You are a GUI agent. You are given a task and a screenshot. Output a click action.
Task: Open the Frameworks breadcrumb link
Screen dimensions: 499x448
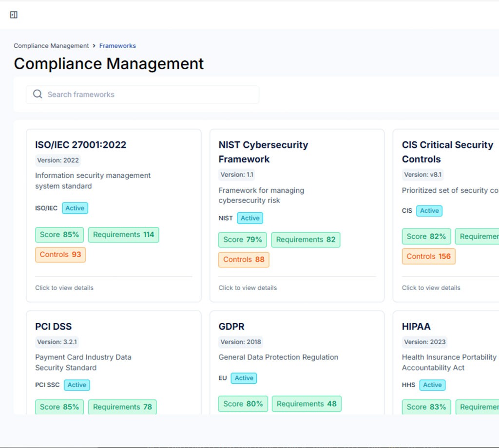pyautogui.click(x=117, y=46)
